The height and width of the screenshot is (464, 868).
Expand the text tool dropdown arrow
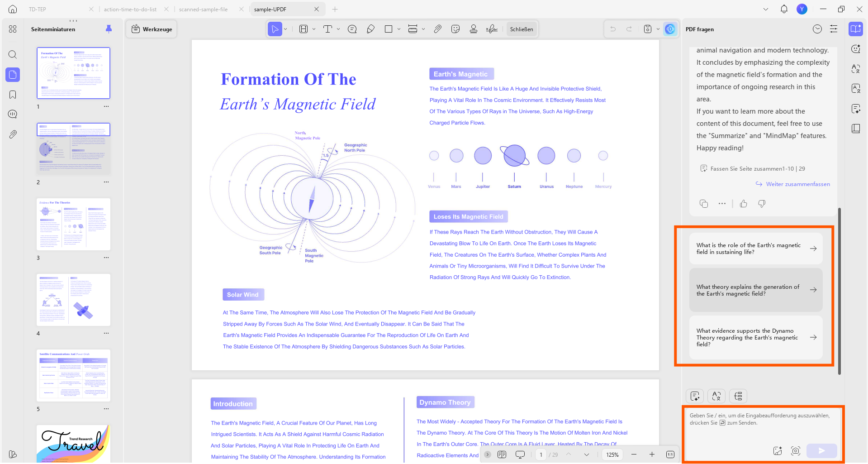pos(338,29)
